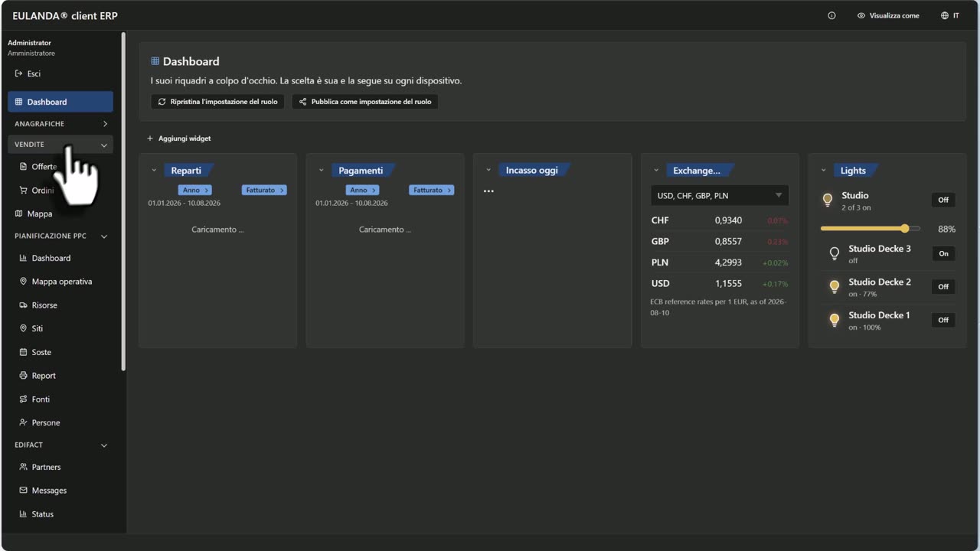Screen dimensions: 980x551
Task: Select Dashboard in the sidebar
Action: [60, 102]
